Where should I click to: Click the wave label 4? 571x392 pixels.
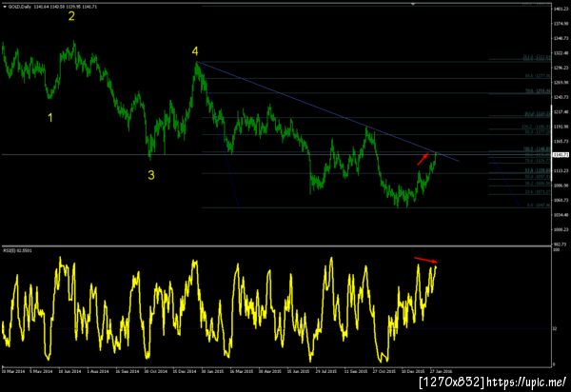pos(195,51)
